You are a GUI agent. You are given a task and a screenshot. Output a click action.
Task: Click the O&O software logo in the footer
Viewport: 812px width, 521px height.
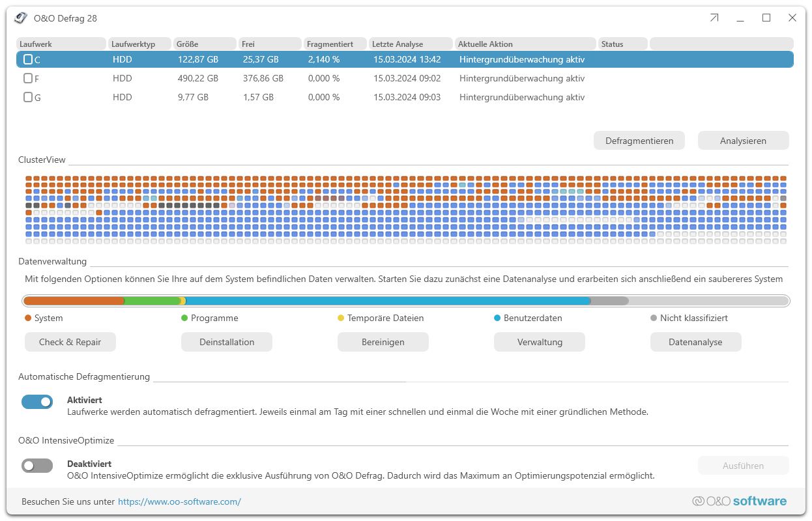tap(740, 501)
